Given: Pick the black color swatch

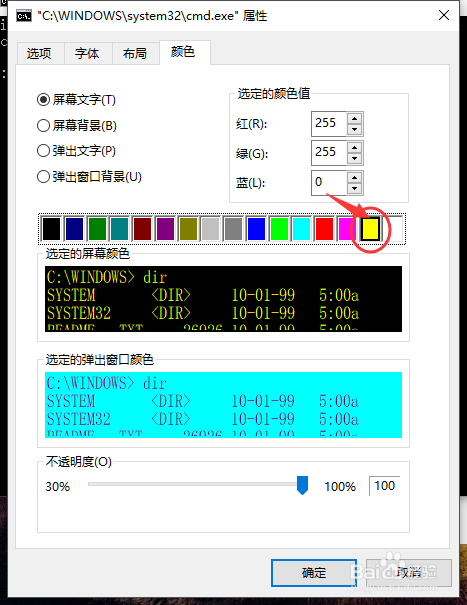Looking at the screenshot, I should 51,229.
